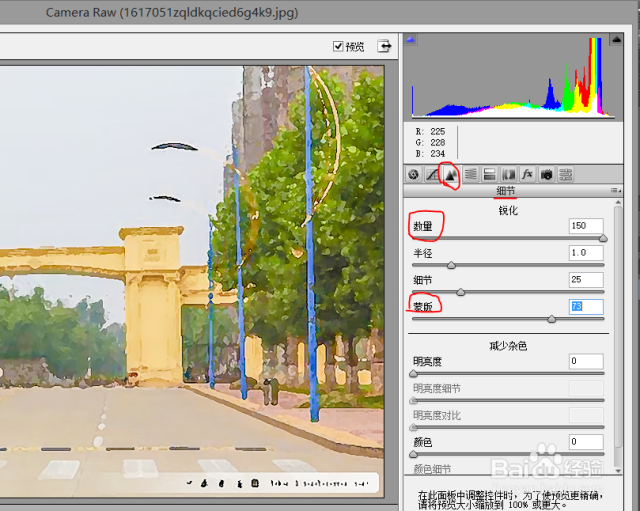Click the 明亮度 value field showing 0
This screenshot has height=511, width=640.
(x=586, y=361)
